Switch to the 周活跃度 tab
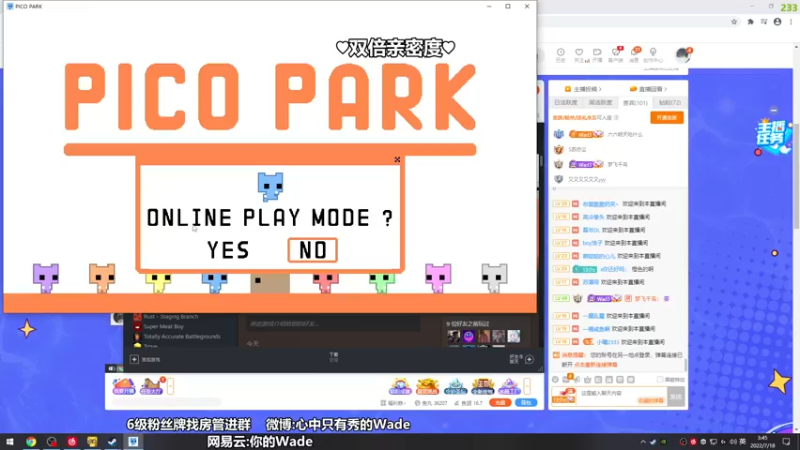Viewport: 800px width, 450px height. coord(600,103)
